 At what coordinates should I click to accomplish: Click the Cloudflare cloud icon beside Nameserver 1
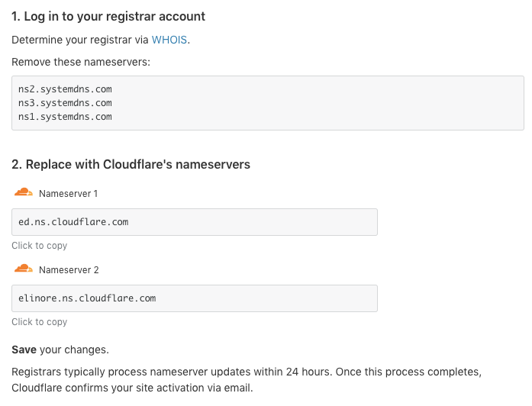(x=24, y=192)
